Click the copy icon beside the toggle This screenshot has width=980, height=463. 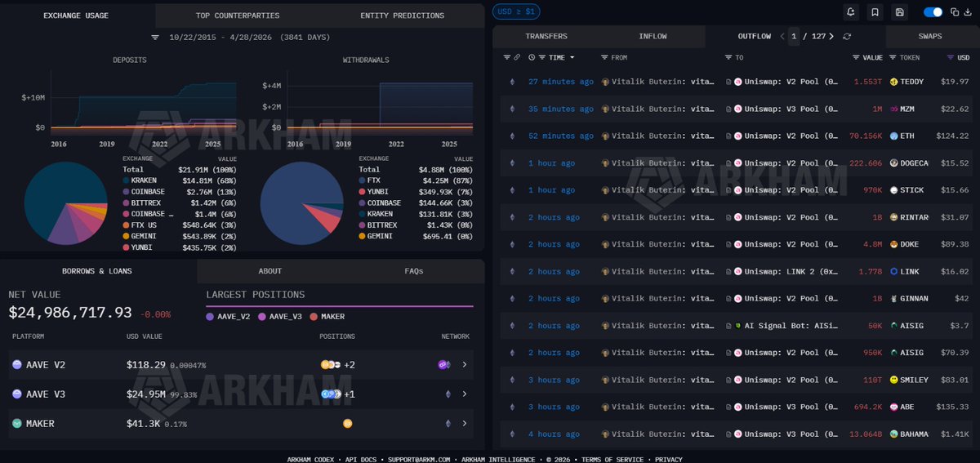pyautogui.click(x=954, y=12)
